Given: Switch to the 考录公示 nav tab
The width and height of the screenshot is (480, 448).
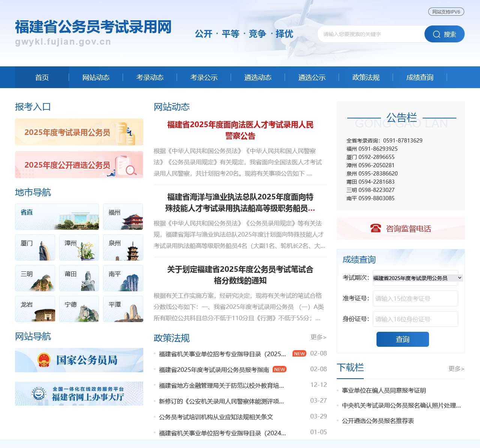Looking at the screenshot, I should (x=204, y=77).
